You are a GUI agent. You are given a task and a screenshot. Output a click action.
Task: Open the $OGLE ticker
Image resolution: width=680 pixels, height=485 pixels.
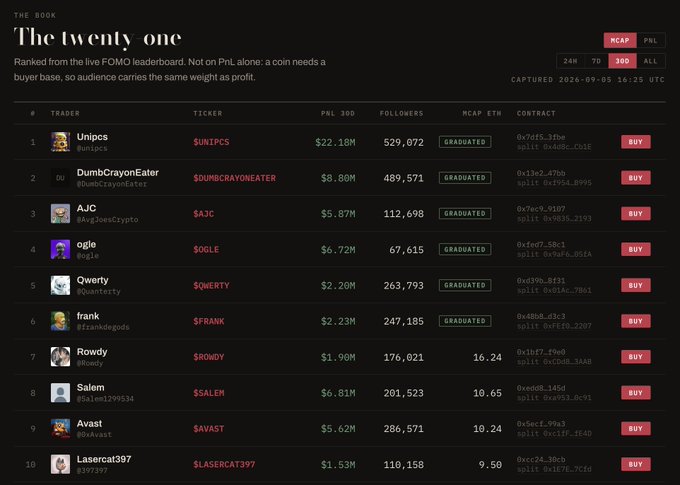(x=206, y=250)
